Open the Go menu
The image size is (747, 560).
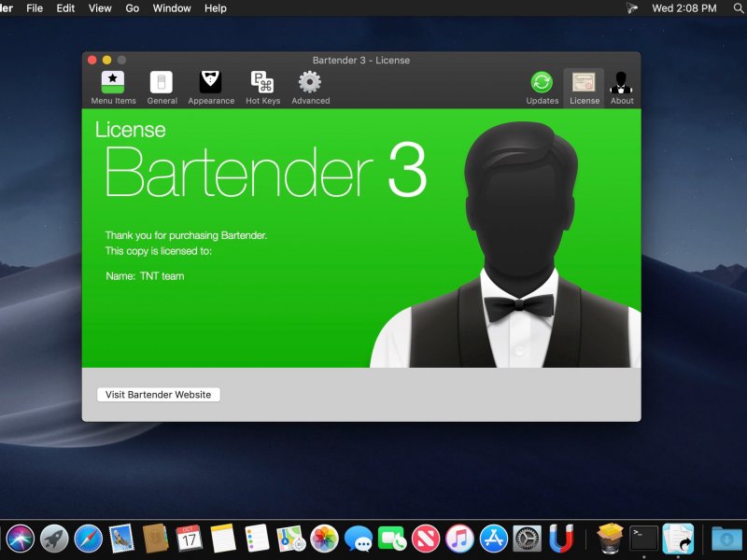132,8
